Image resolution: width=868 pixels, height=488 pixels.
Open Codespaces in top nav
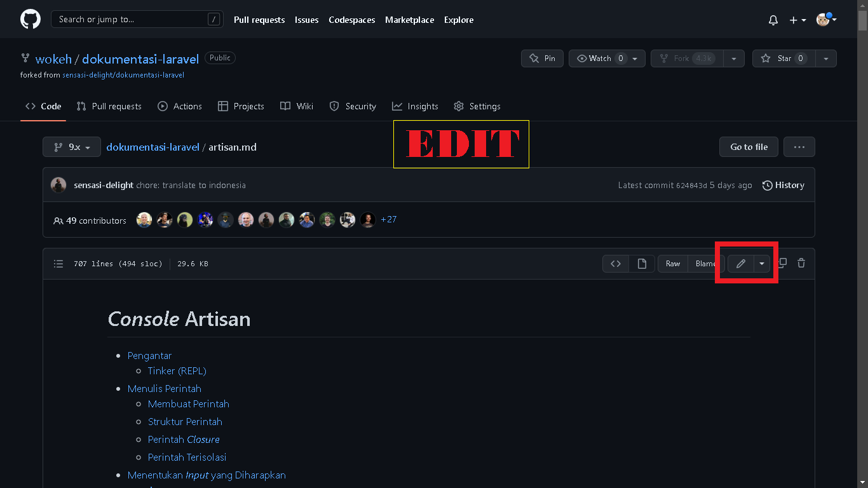[x=352, y=20]
